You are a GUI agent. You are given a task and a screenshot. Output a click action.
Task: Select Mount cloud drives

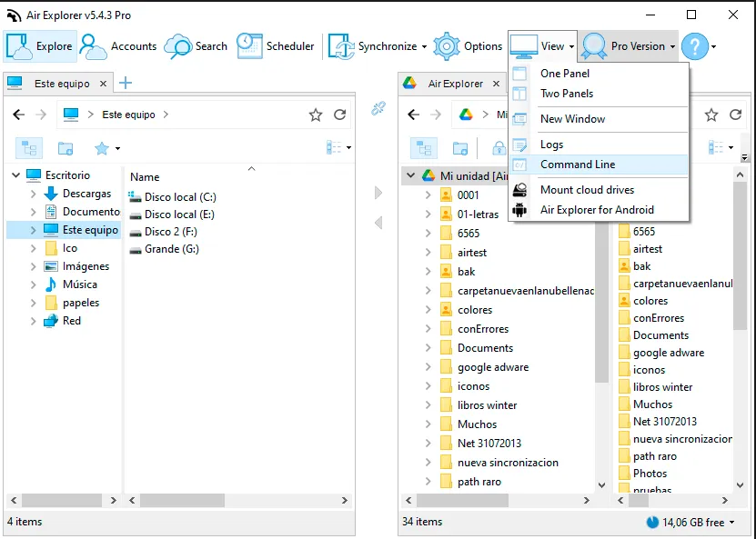[x=599, y=190]
